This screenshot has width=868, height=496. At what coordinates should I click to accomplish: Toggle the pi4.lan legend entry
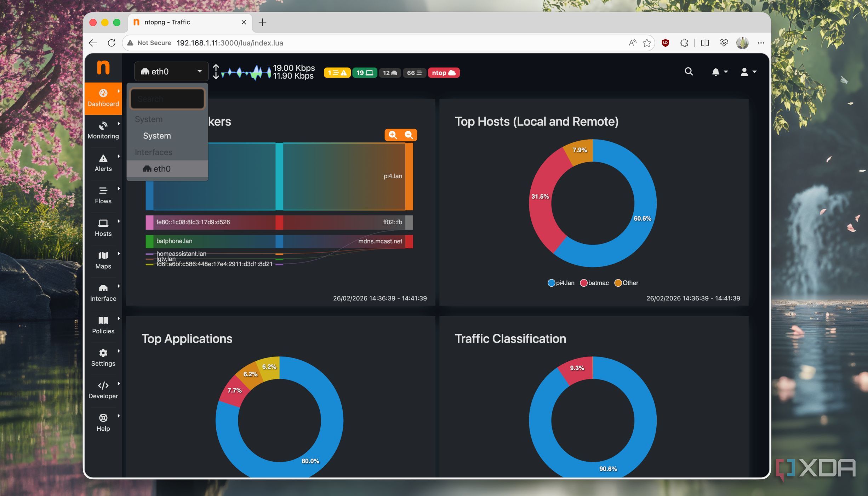pos(561,283)
